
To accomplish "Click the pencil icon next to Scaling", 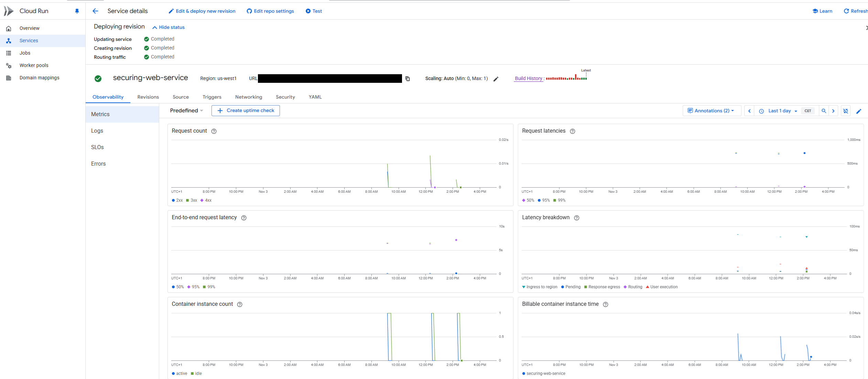I will tap(496, 79).
